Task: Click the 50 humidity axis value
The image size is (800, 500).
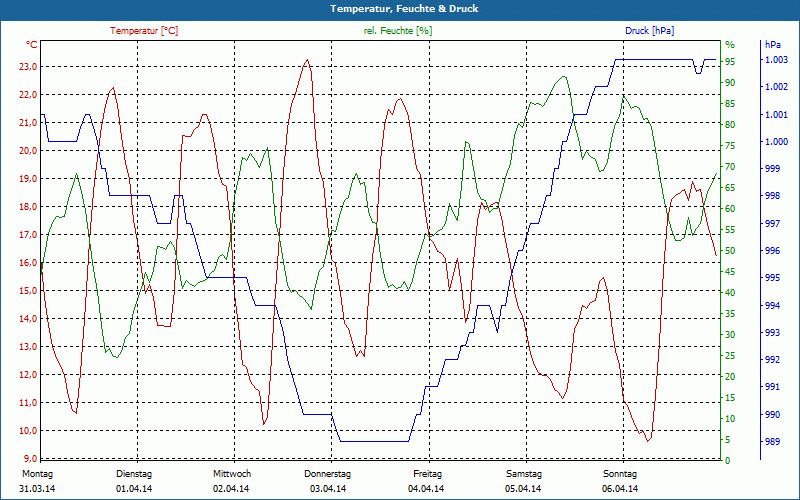Action: pos(730,251)
